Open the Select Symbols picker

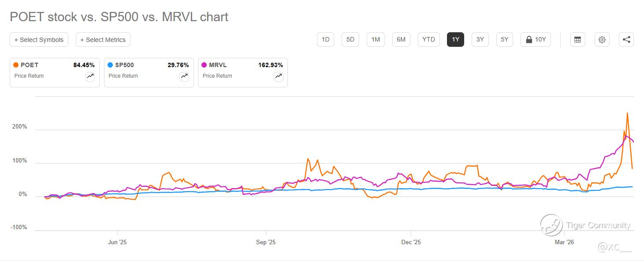[39, 40]
